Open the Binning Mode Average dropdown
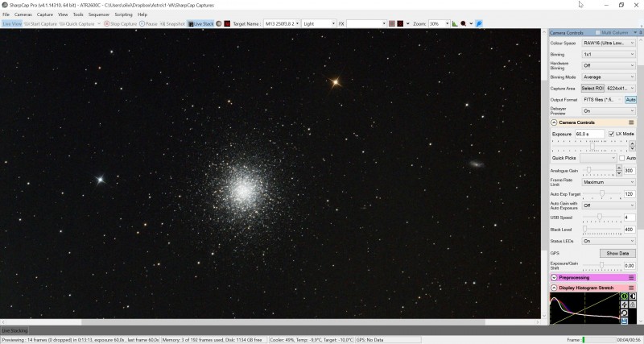644x344 pixels. tap(609, 77)
